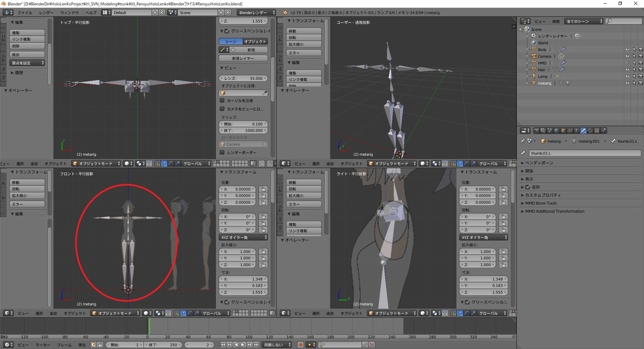The width and height of the screenshot is (644, 349).
Task: Toggle visibility eye for Lamp object
Action: (628, 76)
